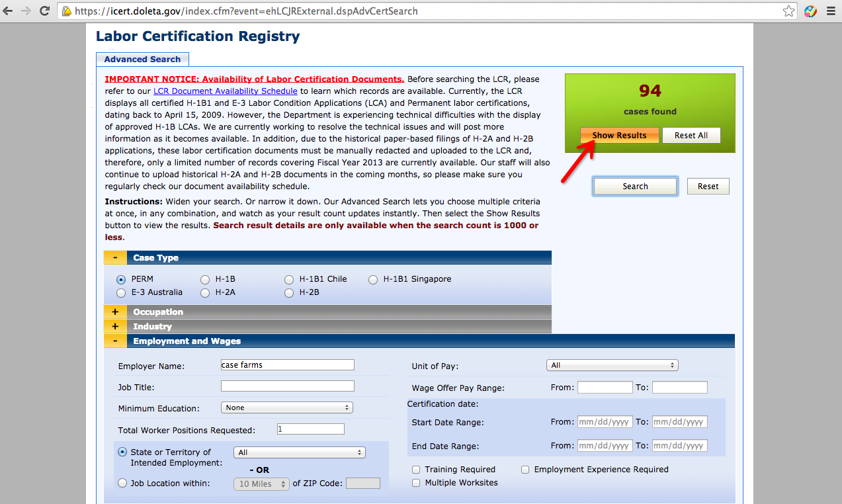Open the Minimum Education dropdown
The width and height of the screenshot is (842, 504).
click(286, 408)
